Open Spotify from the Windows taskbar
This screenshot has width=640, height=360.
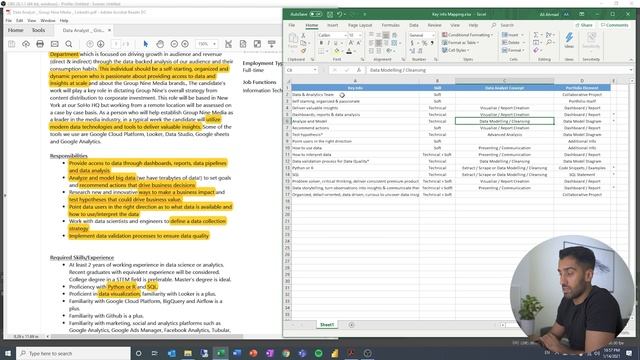[x=318, y=353]
